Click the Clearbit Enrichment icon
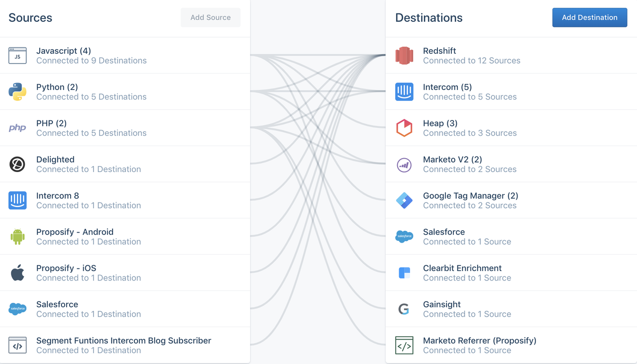 click(404, 273)
